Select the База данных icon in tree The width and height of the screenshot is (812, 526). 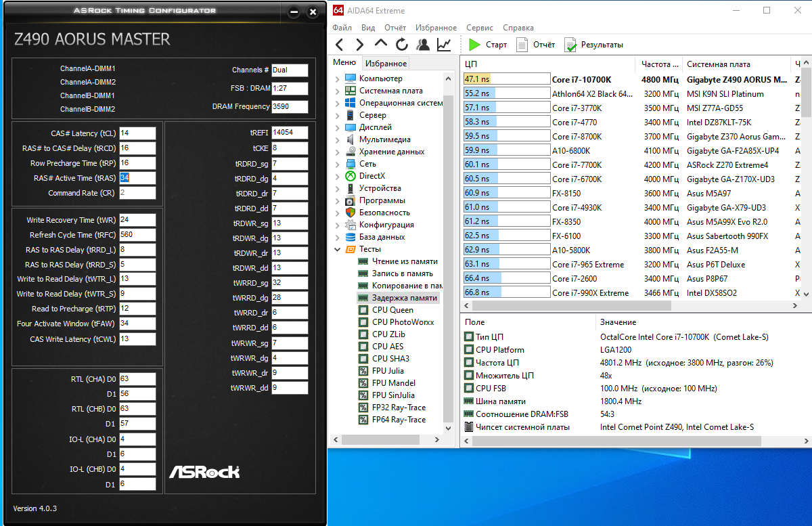tap(350, 237)
